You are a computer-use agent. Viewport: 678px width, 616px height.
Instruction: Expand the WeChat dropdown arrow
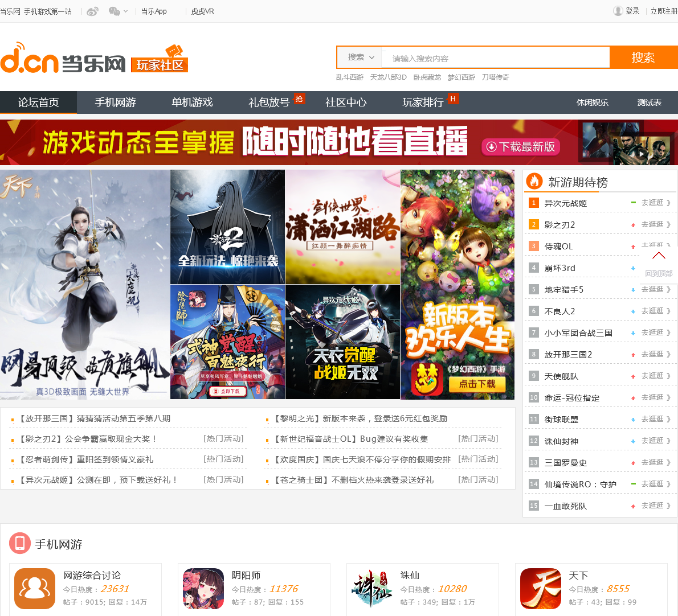pyautogui.click(x=126, y=11)
